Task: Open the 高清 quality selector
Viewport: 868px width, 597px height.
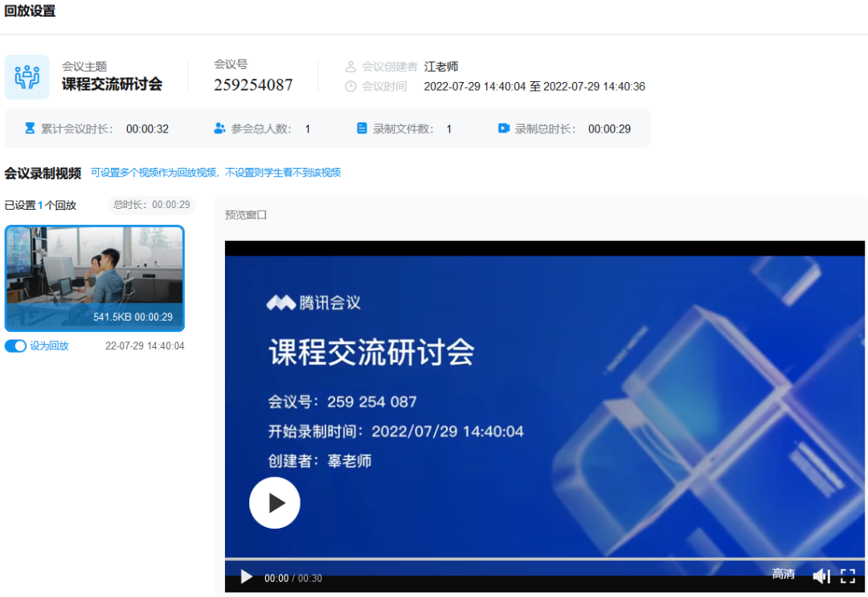Action: (x=783, y=573)
